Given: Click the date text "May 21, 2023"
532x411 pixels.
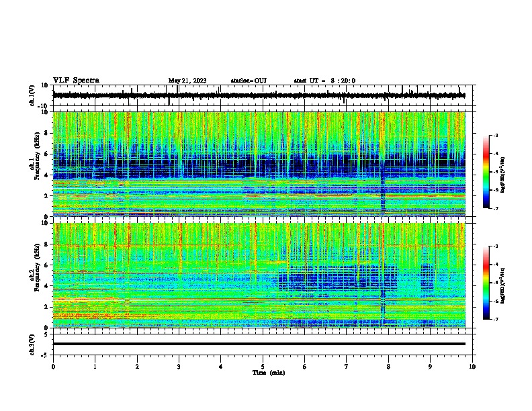Looking at the screenshot, I should (187, 81).
